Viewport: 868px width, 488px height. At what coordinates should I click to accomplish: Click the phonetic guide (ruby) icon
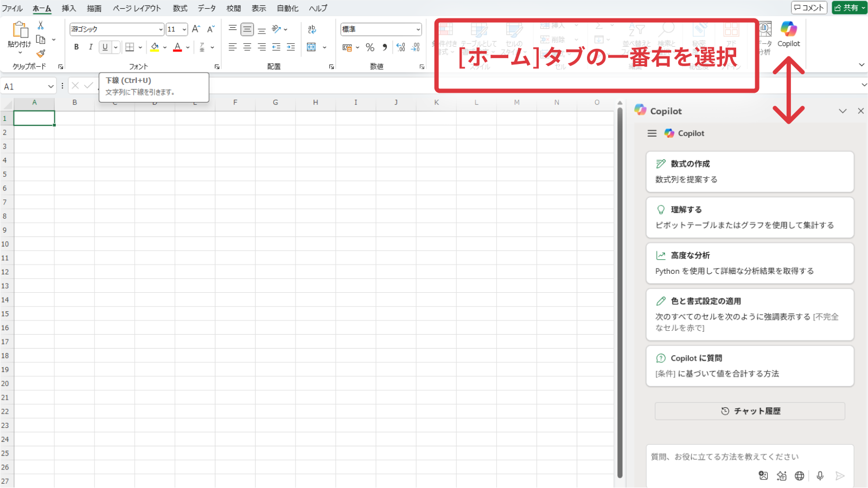click(202, 47)
